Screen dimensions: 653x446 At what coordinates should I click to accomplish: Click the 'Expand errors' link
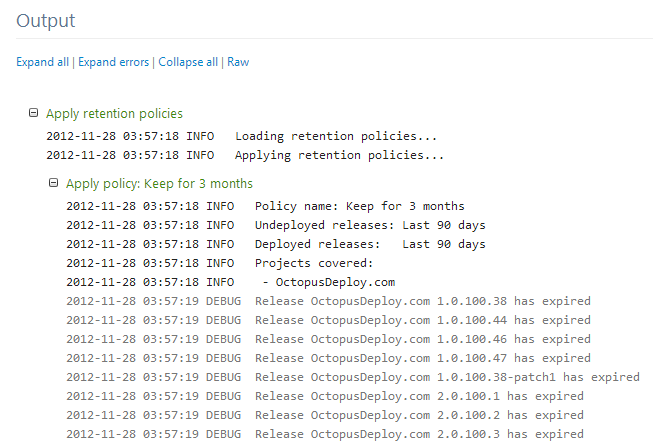pos(114,62)
